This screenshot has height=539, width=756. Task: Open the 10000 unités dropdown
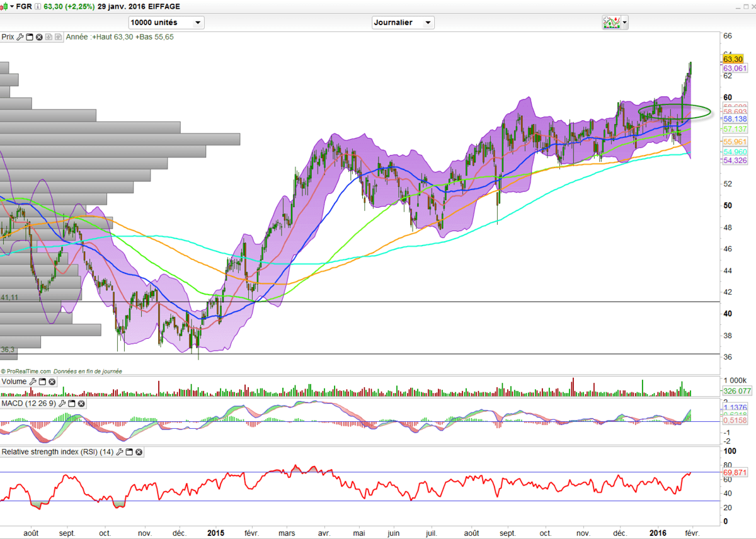[166, 23]
